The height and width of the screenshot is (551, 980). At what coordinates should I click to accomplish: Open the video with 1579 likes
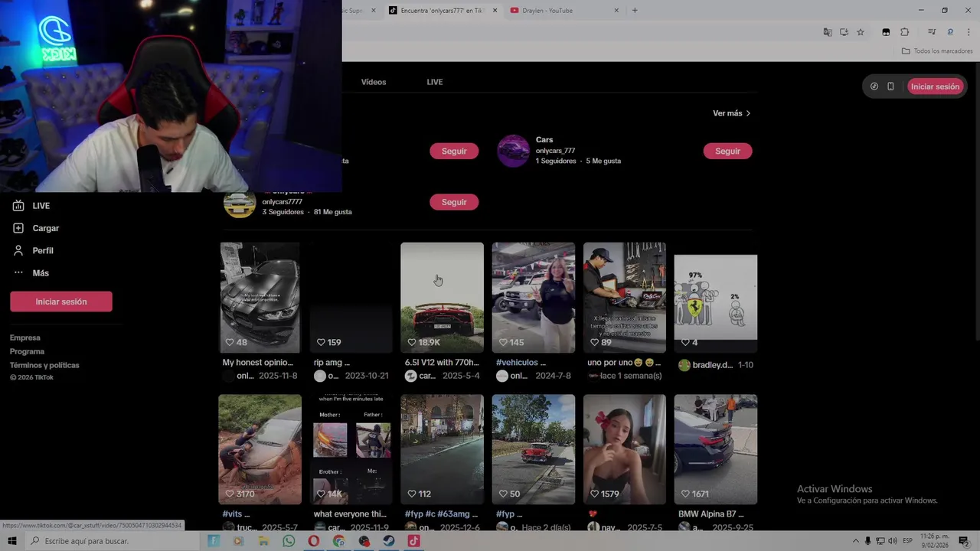tap(625, 449)
